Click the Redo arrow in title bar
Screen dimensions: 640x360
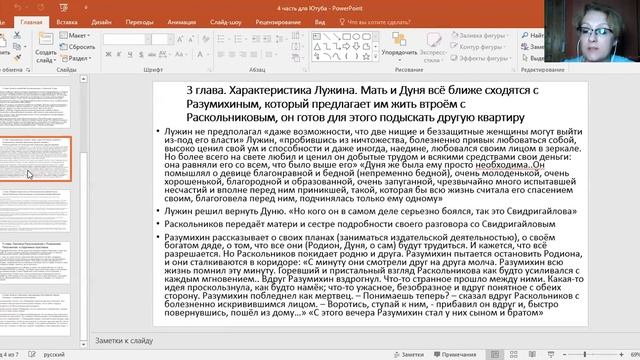41,8
